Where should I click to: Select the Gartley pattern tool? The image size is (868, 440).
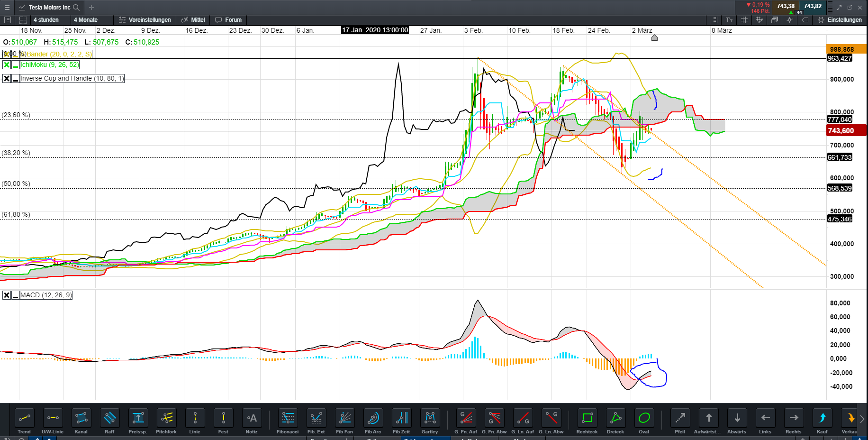pyautogui.click(x=430, y=421)
